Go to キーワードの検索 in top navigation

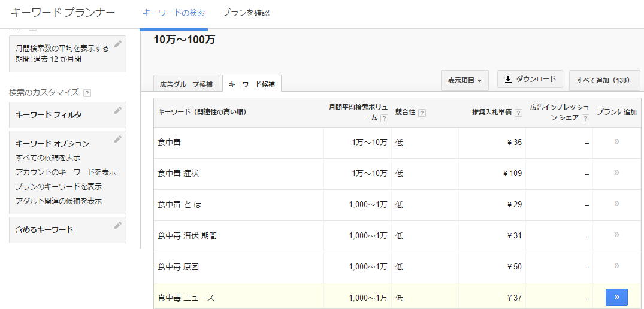tap(174, 13)
